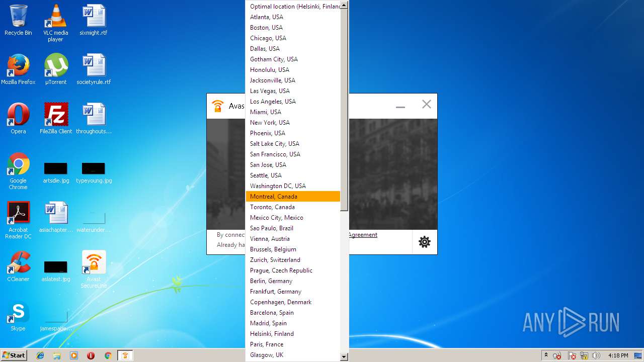Click Internet Explorer taskbar icon

click(40, 355)
